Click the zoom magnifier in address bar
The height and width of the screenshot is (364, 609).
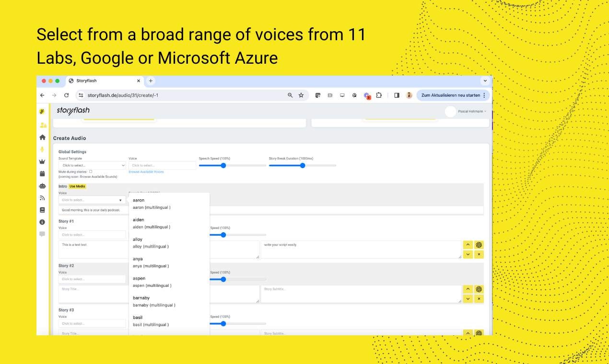coord(290,95)
